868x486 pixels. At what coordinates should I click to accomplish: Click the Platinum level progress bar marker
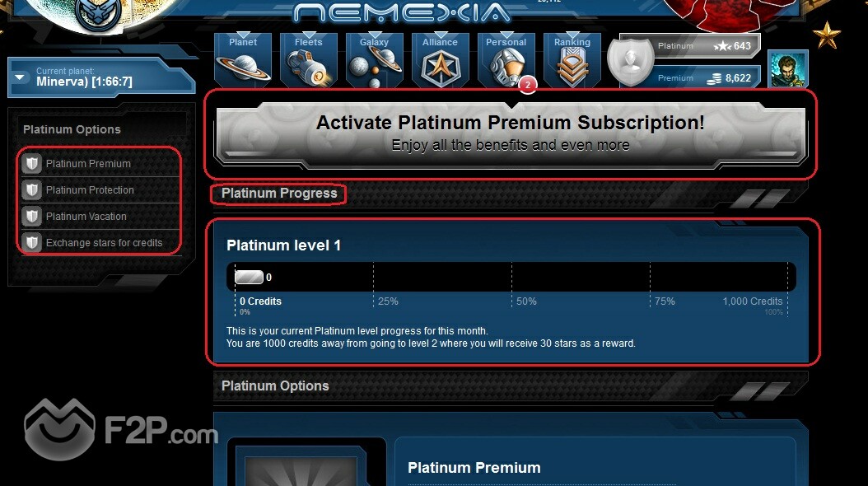[249, 277]
